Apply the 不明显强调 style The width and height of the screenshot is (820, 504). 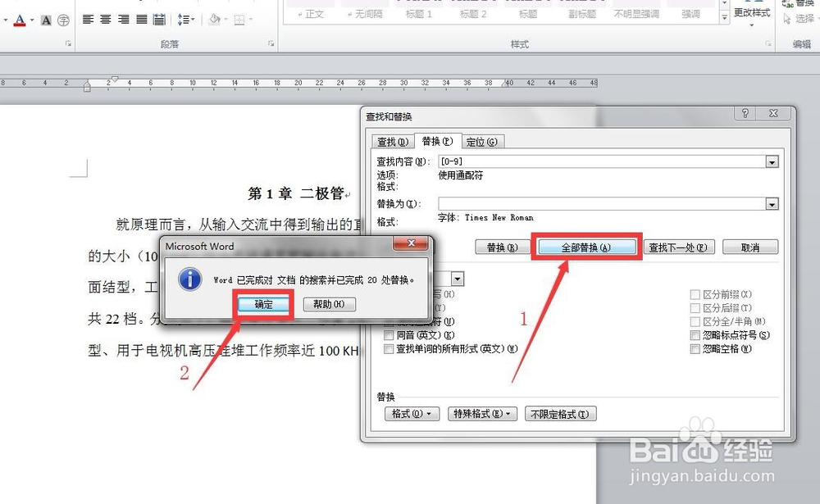[x=636, y=14]
